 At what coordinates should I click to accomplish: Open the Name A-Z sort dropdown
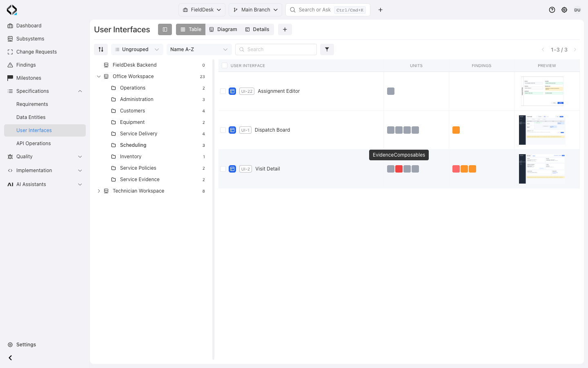[199, 49]
